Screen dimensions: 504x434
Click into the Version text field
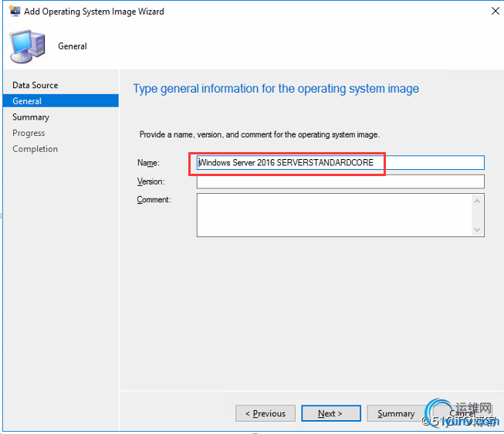click(340, 181)
